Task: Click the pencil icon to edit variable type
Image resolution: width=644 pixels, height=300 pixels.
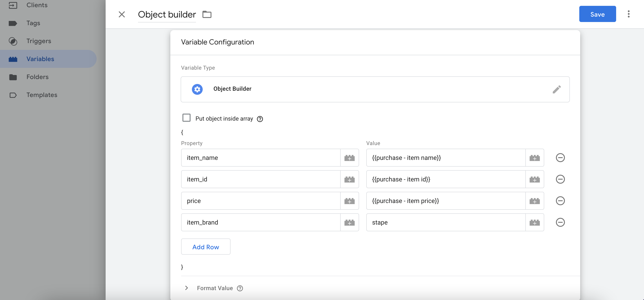Action: [x=557, y=89]
